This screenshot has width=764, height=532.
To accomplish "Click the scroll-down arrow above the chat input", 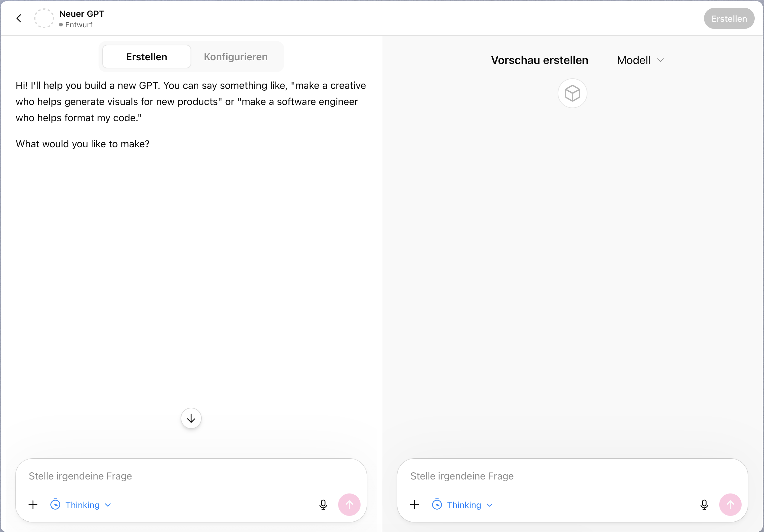I will pyautogui.click(x=191, y=418).
